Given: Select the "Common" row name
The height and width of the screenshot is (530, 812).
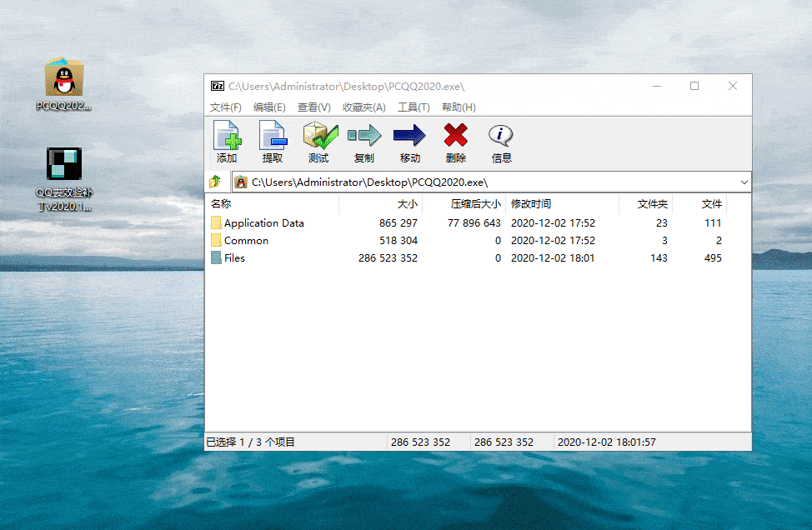Looking at the screenshot, I should [247, 241].
